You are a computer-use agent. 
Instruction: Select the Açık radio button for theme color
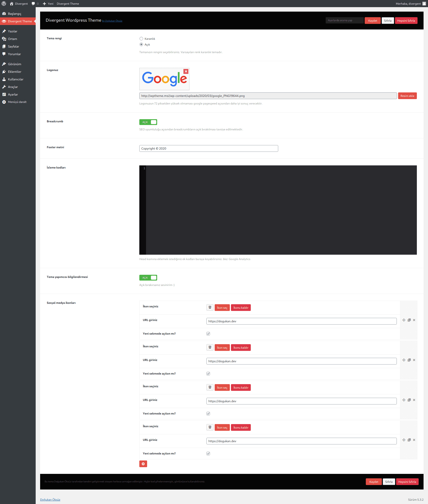point(141,44)
